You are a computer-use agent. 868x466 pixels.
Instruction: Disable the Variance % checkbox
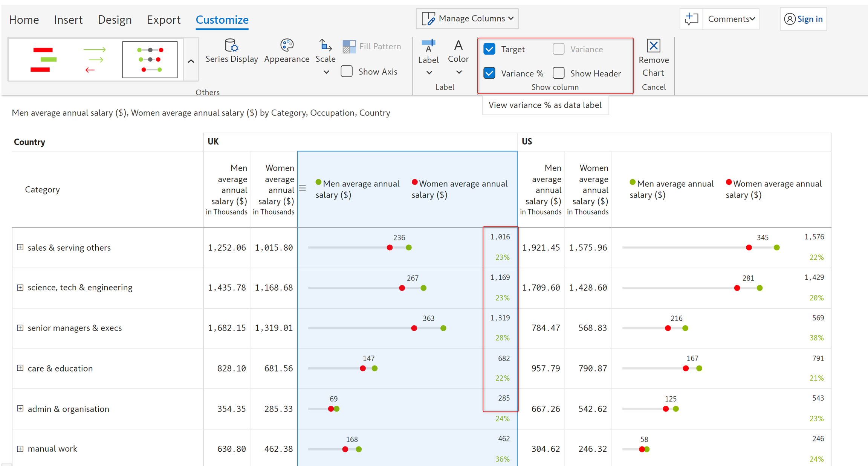489,73
